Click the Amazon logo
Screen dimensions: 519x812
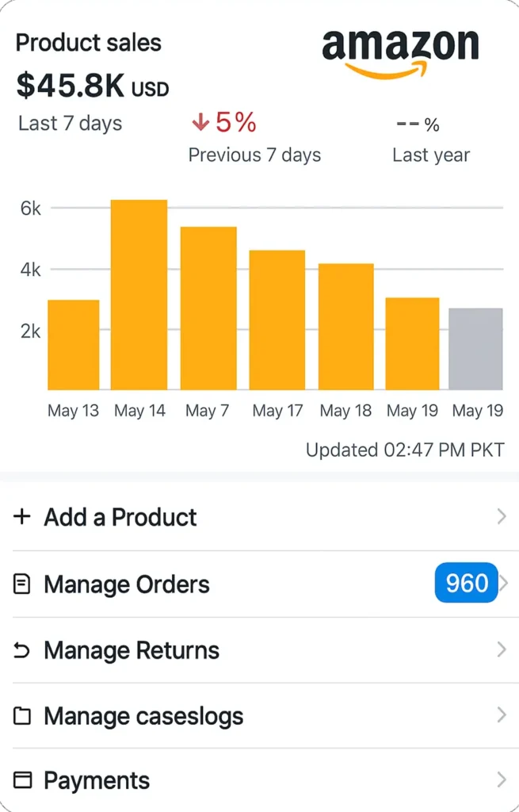400,53
